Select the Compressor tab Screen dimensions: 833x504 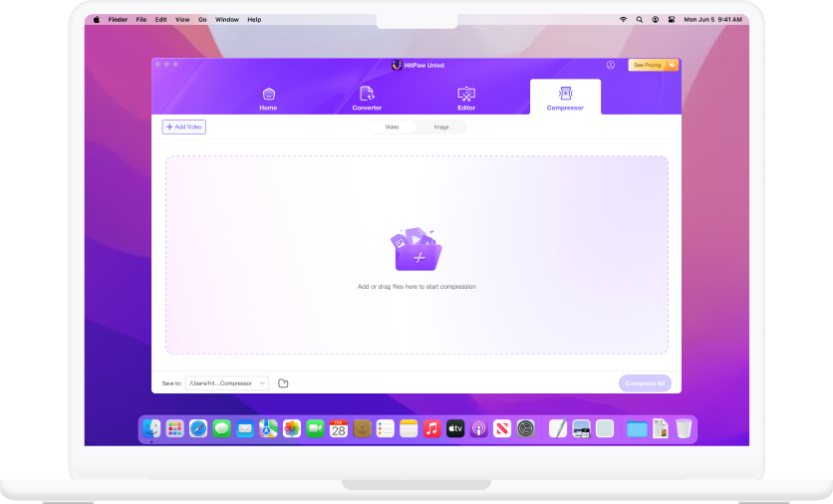click(565, 98)
